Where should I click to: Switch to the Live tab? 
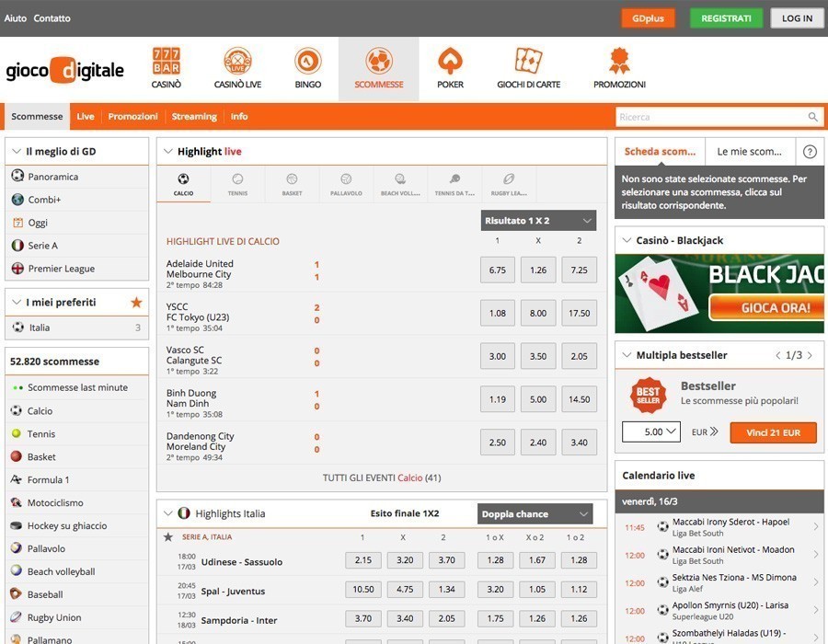tap(86, 117)
